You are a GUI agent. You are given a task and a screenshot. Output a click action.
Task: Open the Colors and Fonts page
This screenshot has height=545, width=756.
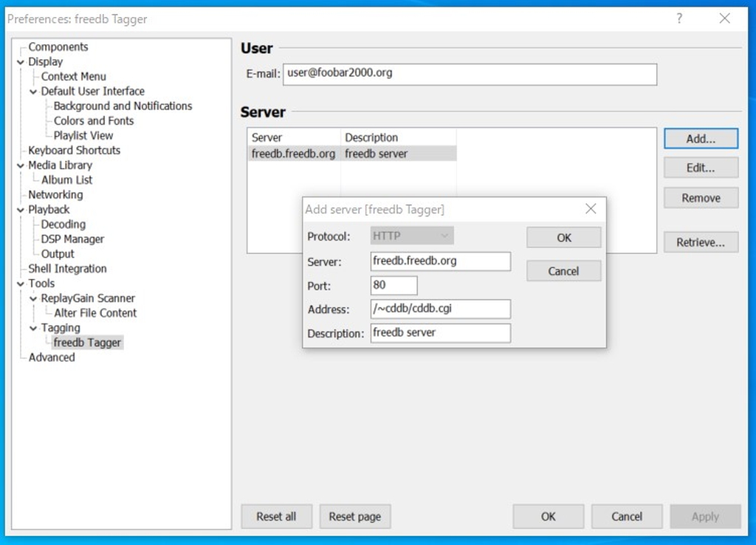pyautogui.click(x=92, y=120)
